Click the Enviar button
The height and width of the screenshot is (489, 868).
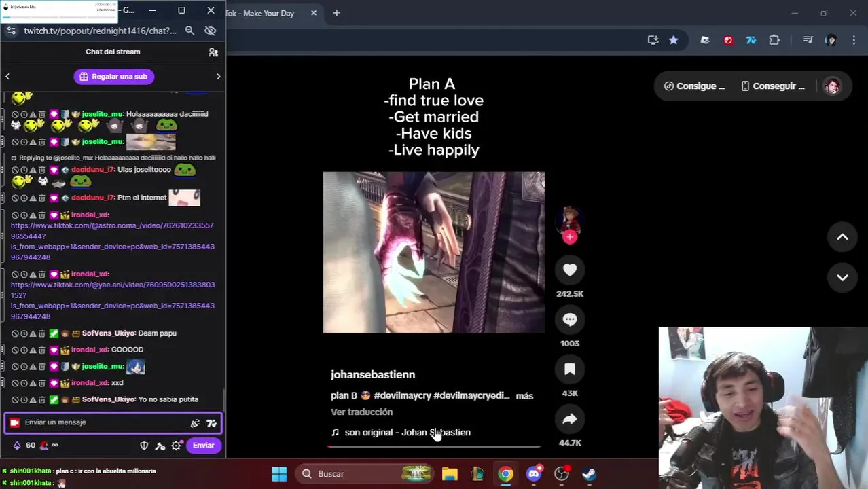point(203,446)
